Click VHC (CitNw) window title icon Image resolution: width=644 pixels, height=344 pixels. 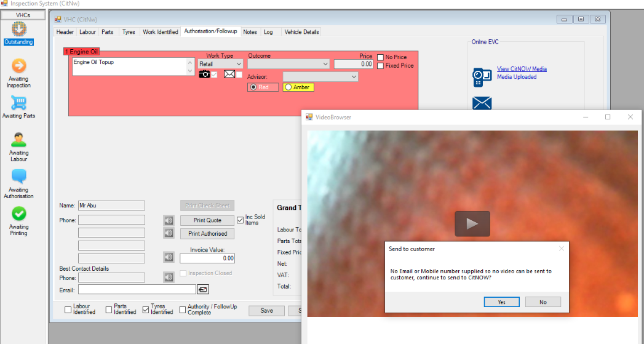coord(58,19)
